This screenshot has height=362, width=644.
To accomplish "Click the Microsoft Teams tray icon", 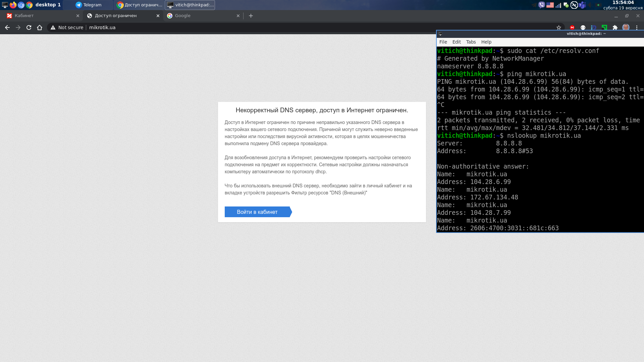I will 582,5.
